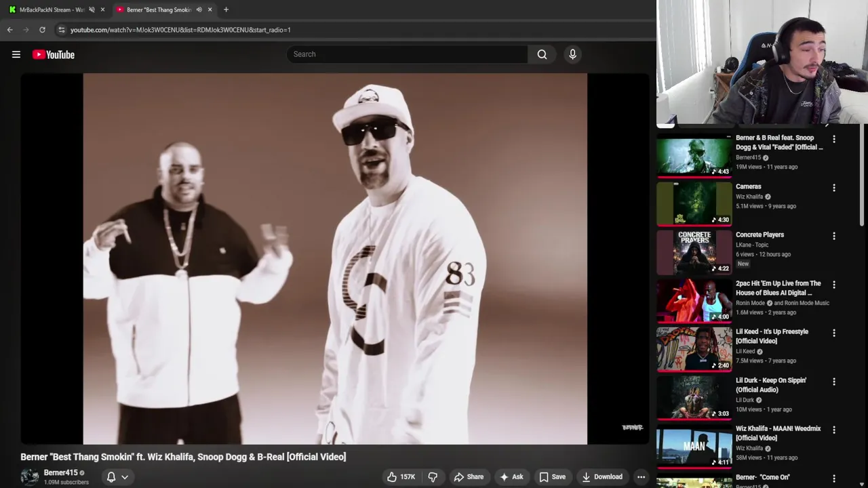
Task: Click the address bar URL
Action: [x=180, y=30]
